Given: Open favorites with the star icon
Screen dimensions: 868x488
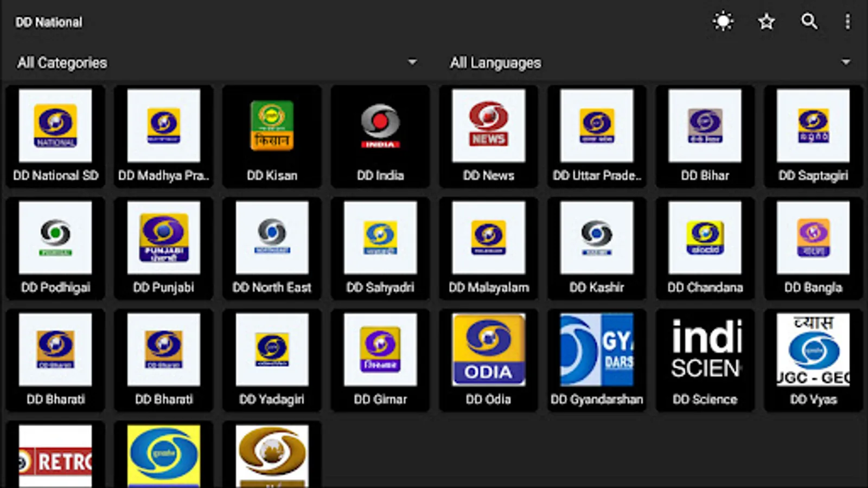Looking at the screenshot, I should tap(767, 22).
